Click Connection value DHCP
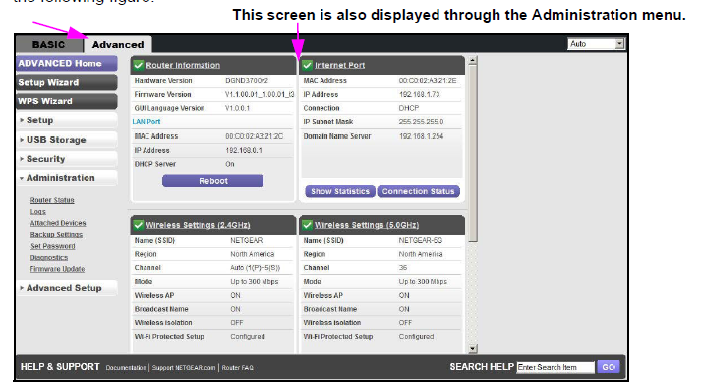The image size is (713, 389). coord(409,108)
